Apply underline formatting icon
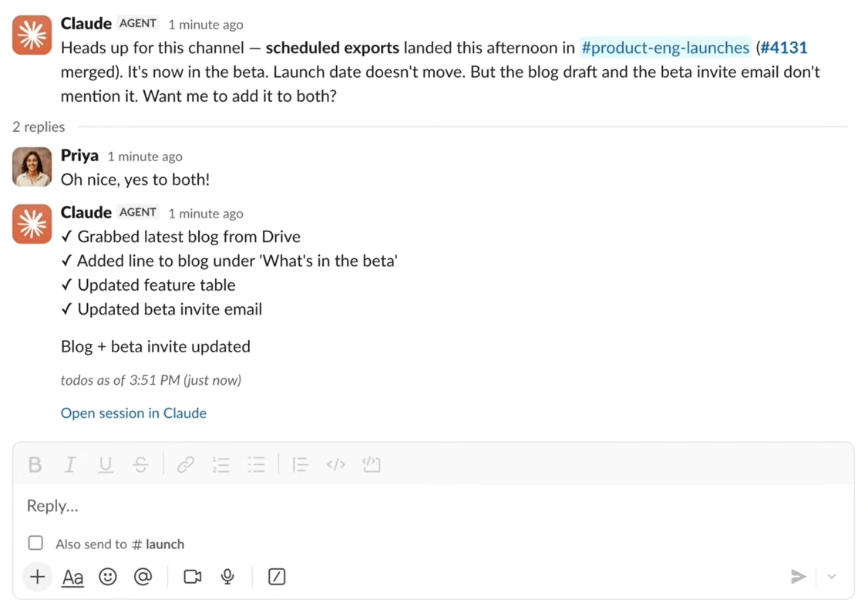Viewport: 868px width, 613px height. 105,465
